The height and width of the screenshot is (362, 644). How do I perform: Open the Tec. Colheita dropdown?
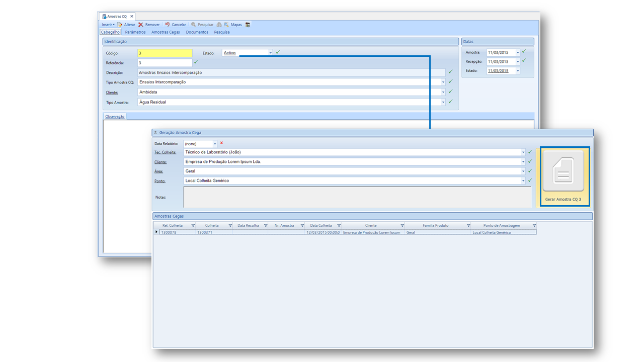523,152
